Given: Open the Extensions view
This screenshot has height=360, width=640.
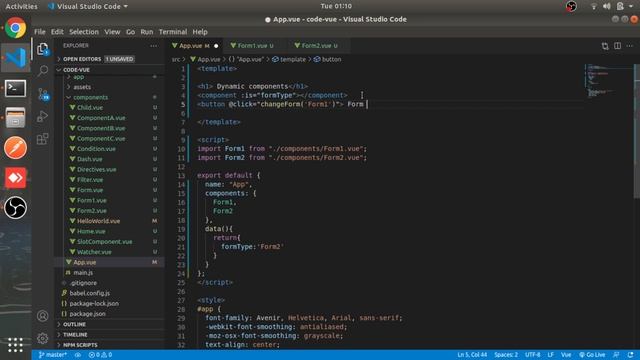Looking at the screenshot, I should pyautogui.click(x=43, y=139).
